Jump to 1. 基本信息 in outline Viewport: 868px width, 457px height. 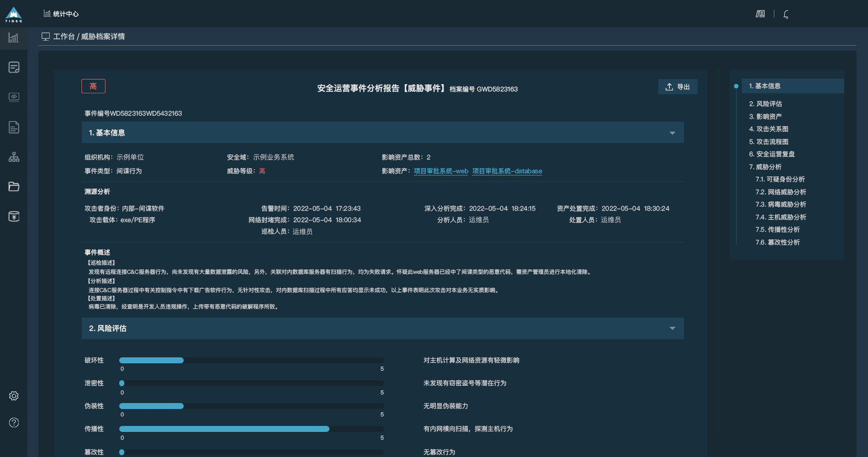click(x=793, y=86)
